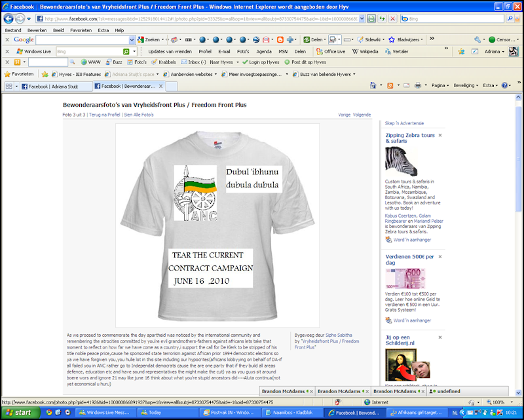This screenshot has height=420, width=524.
Task: Click the popup blocker status bar icon
Action: click(x=338, y=402)
